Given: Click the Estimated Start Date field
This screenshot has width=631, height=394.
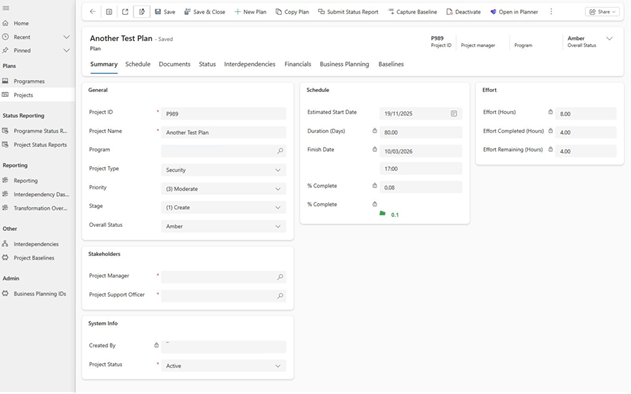Looking at the screenshot, I should [x=421, y=114].
